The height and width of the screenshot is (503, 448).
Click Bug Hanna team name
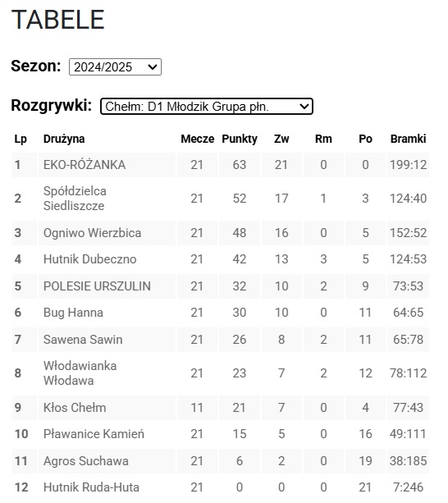coord(73,313)
